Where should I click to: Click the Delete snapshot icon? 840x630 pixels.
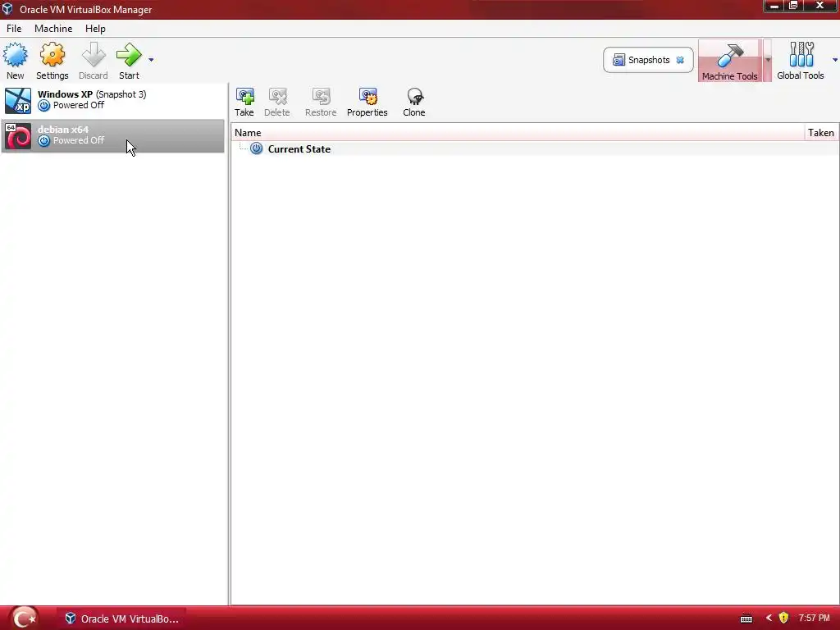277,97
